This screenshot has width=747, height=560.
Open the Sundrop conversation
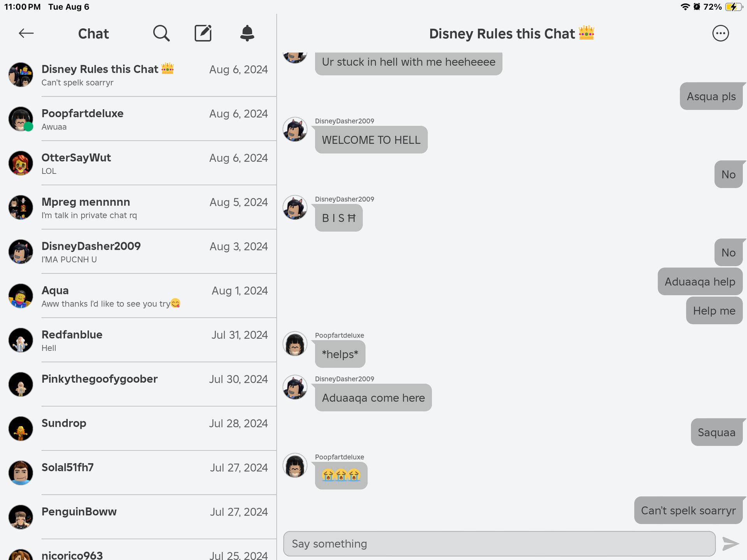[x=138, y=429]
